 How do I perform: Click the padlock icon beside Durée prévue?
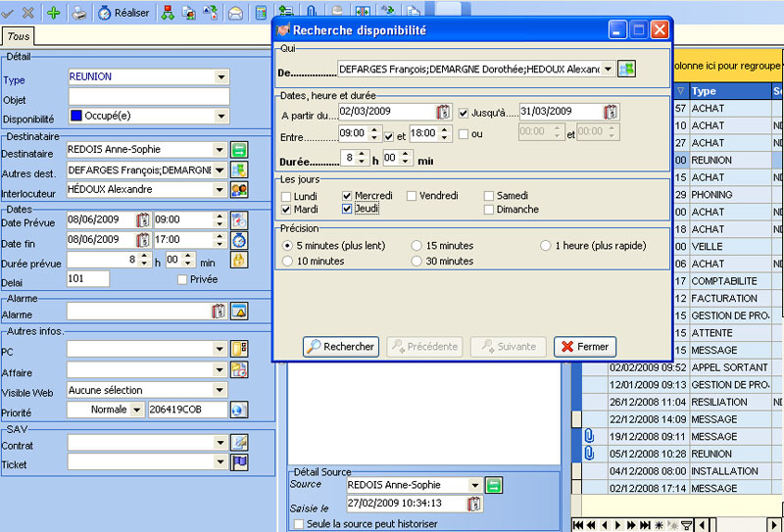238,260
